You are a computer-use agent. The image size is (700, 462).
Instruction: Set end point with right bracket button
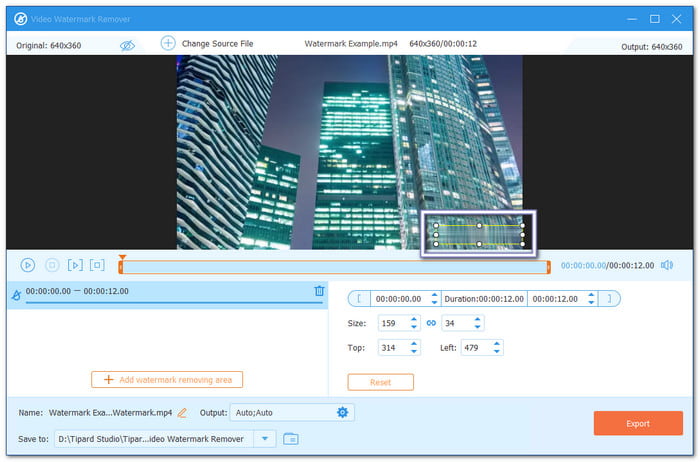[x=609, y=299]
